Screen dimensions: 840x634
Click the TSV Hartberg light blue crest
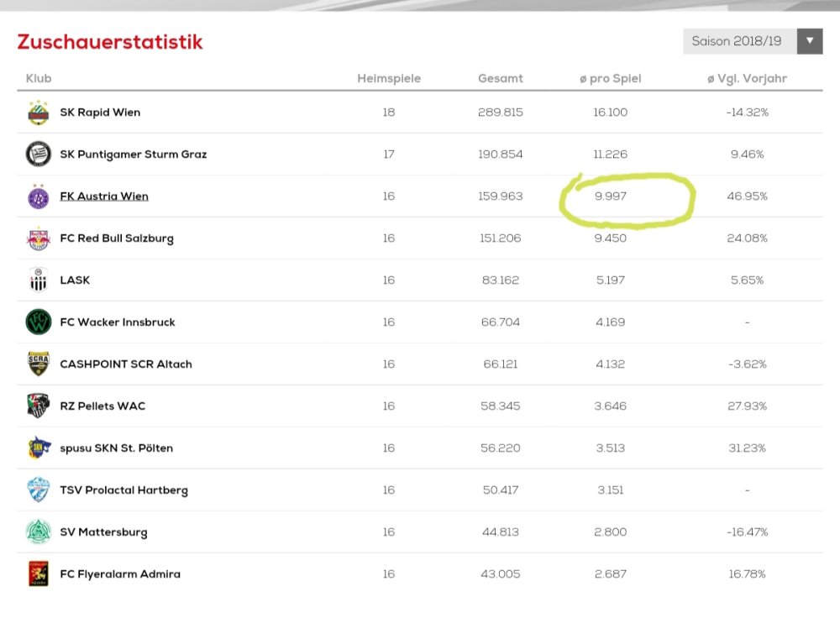click(x=39, y=490)
